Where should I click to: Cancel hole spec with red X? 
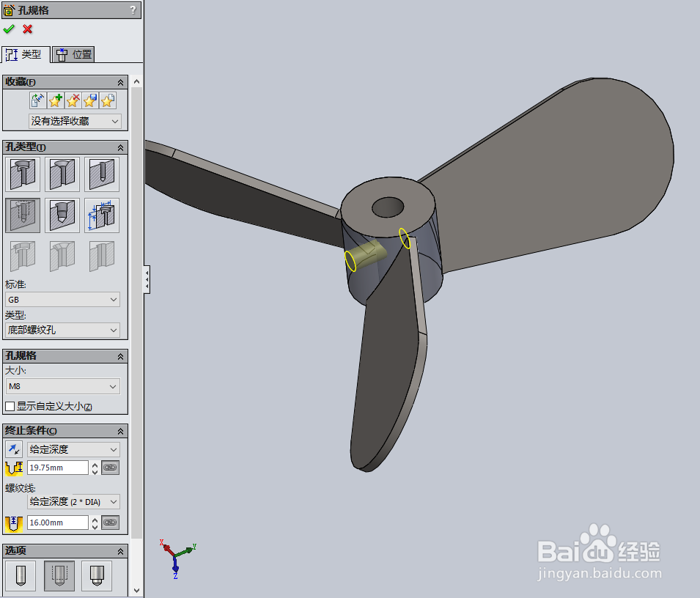[28, 29]
